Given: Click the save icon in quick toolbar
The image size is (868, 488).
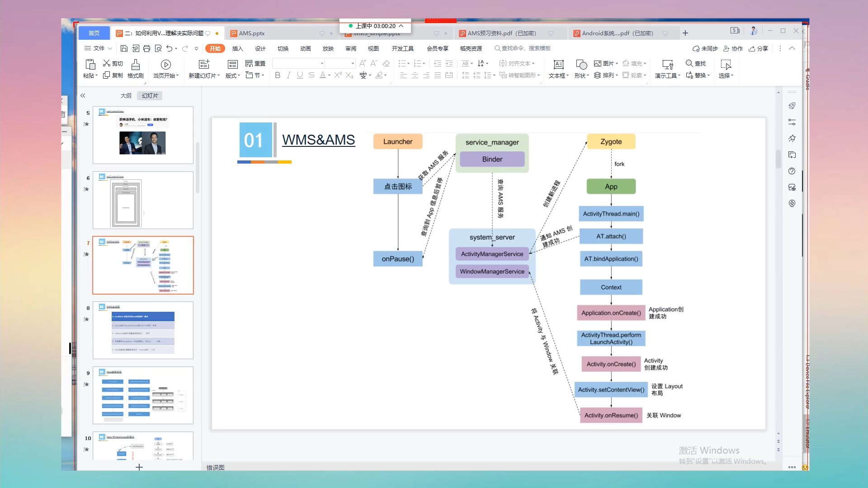Looking at the screenshot, I should coord(124,48).
